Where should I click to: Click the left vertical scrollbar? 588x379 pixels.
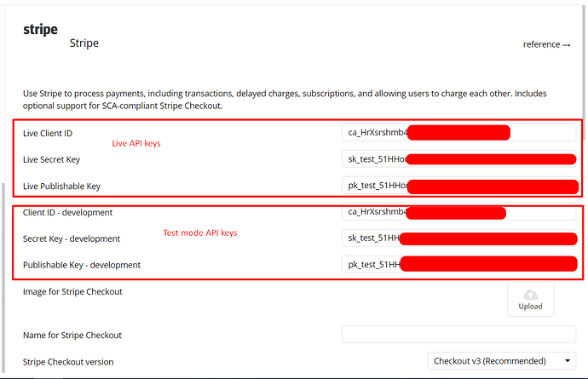coord(3,278)
